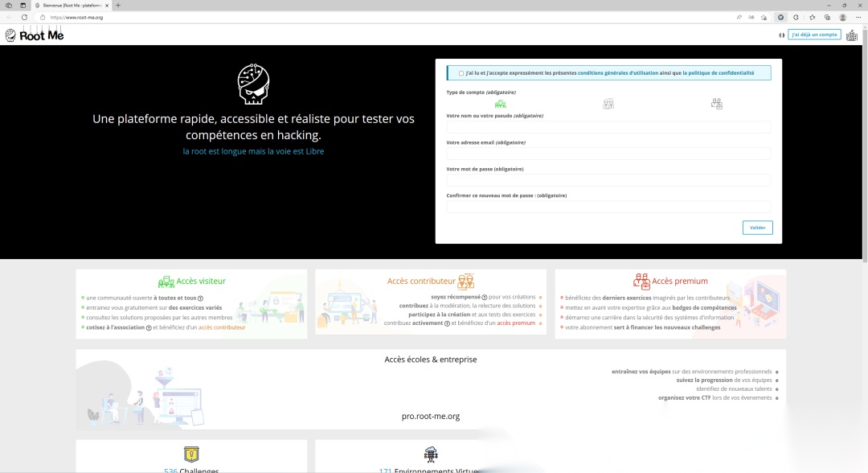Follow the red 'accès premium' link
The height and width of the screenshot is (473, 868).
[x=516, y=323]
